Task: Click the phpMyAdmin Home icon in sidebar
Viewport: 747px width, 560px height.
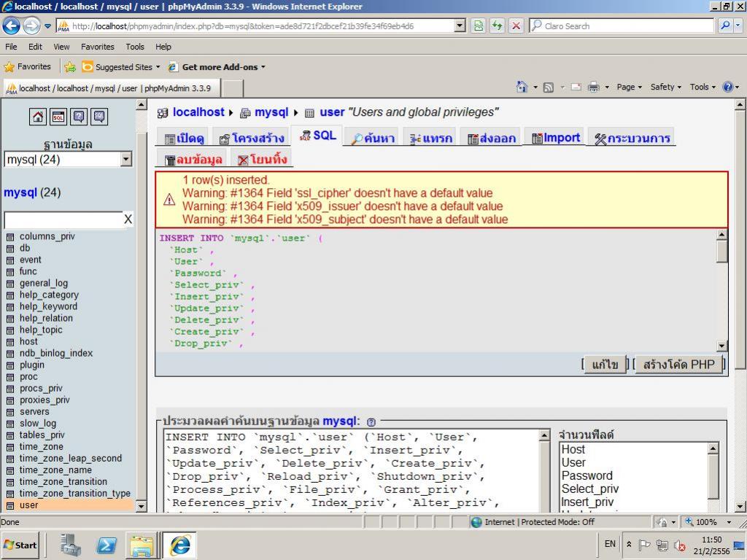Action: (x=38, y=117)
